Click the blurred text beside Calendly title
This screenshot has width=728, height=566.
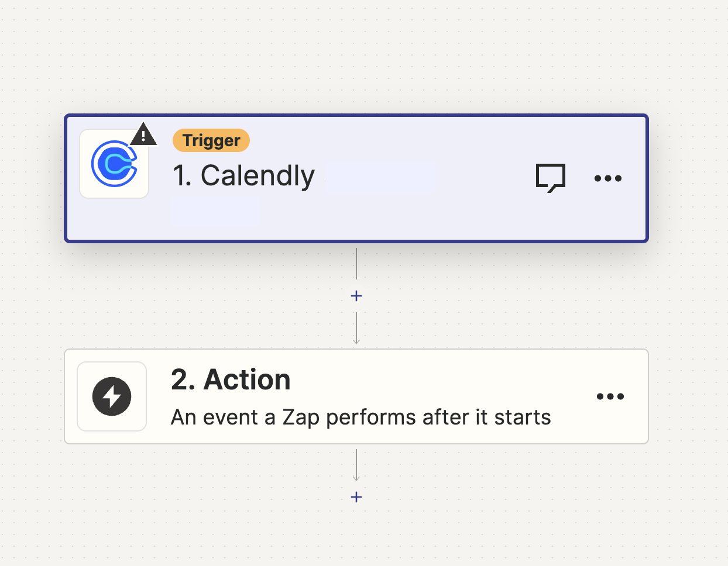pyautogui.click(x=380, y=175)
